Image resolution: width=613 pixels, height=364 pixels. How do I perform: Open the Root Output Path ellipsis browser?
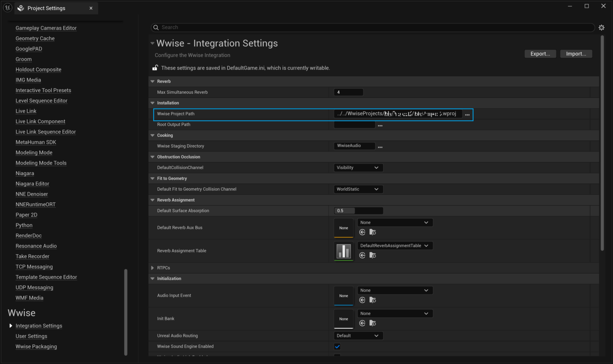click(380, 125)
